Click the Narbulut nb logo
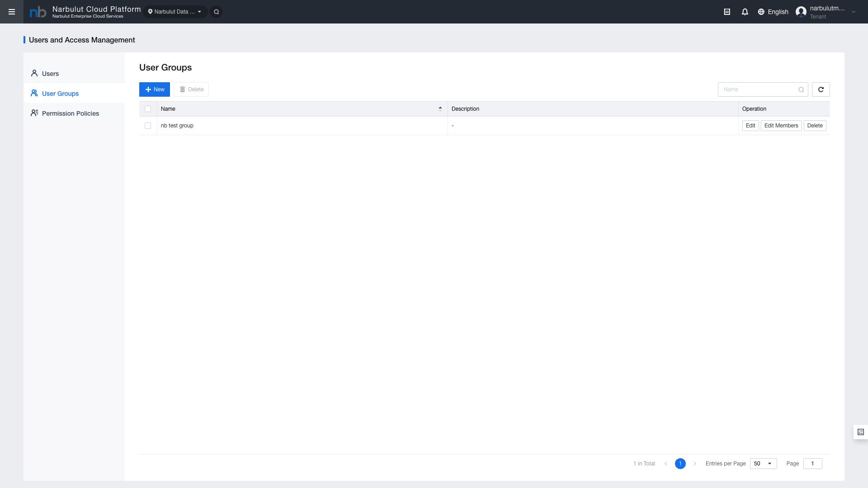Screen dimensions: 868x488 38,12
